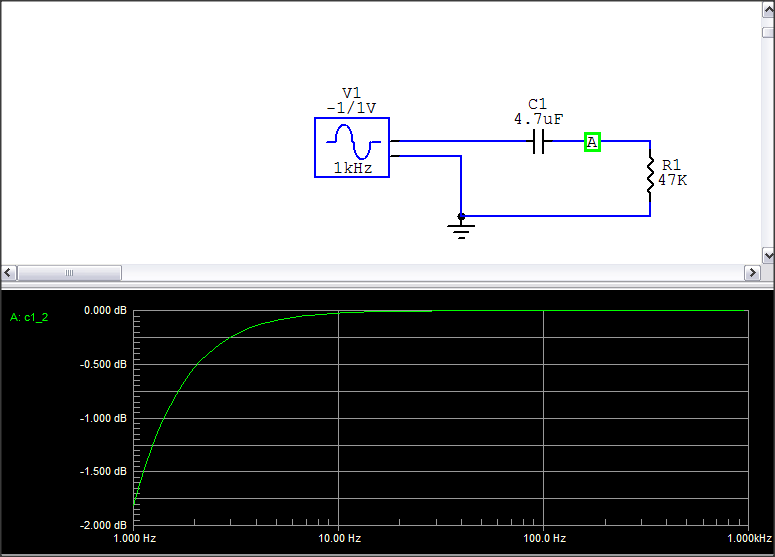775x557 pixels.
Task: Select the R1 resistor symbol
Action: coord(650,175)
